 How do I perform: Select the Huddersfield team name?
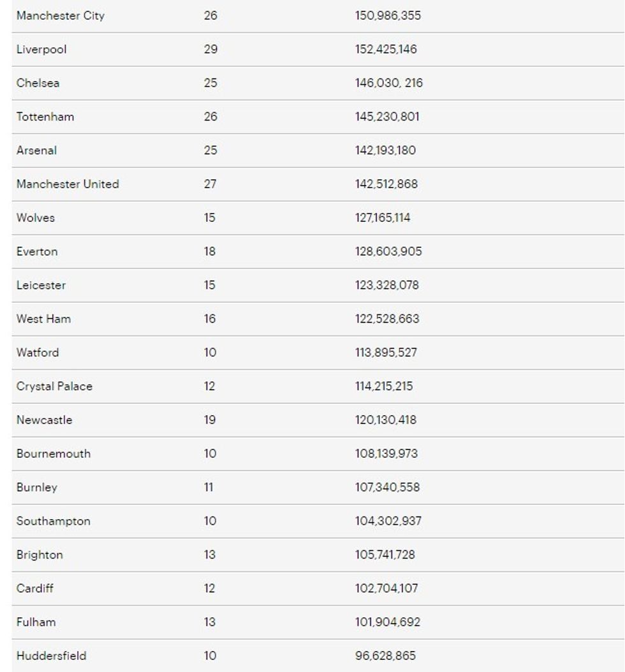point(51,656)
